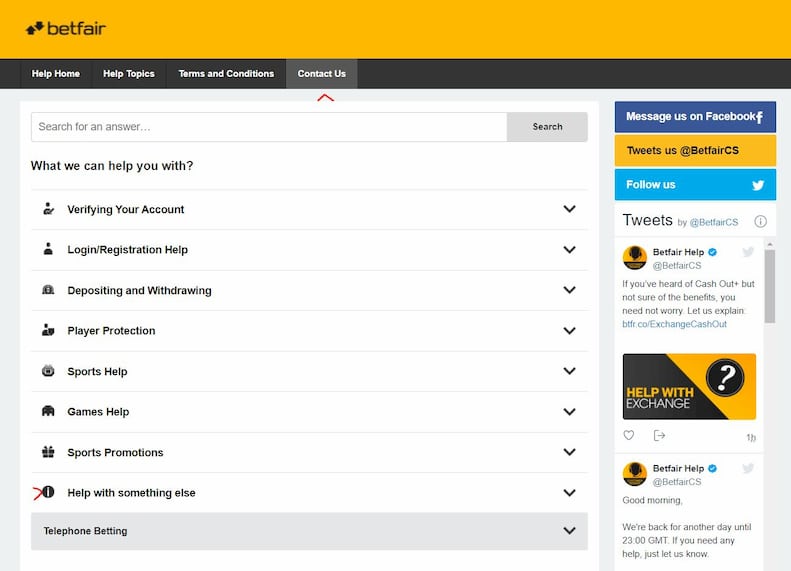This screenshot has height=571, width=791.
Task: Expand Player Protection chevron
Action: [x=570, y=331]
